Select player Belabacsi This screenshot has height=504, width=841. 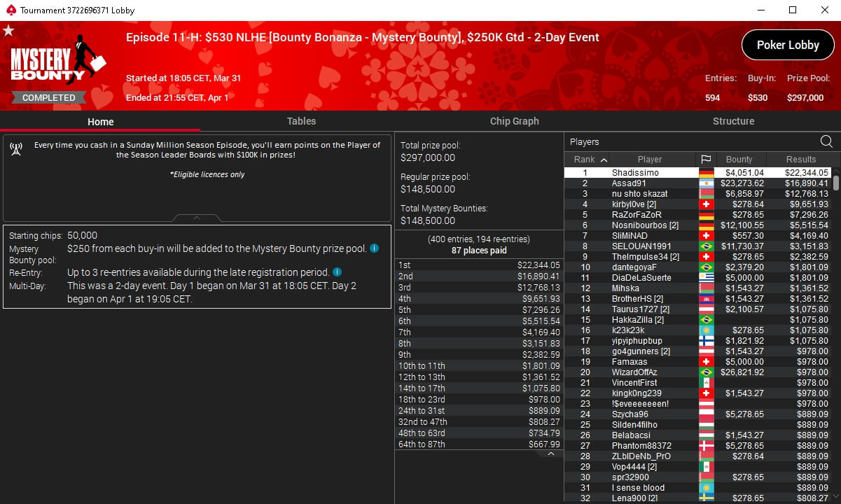[698, 435]
